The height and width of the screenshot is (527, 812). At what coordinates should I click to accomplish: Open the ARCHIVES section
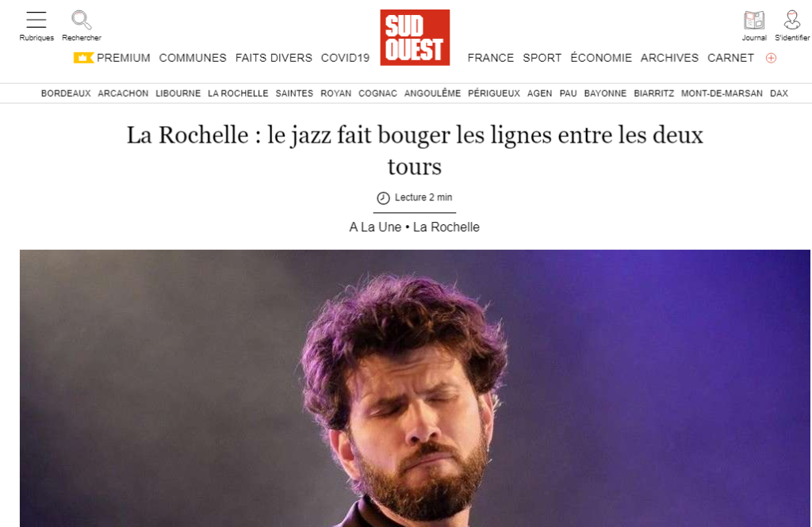click(x=669, y=58)
